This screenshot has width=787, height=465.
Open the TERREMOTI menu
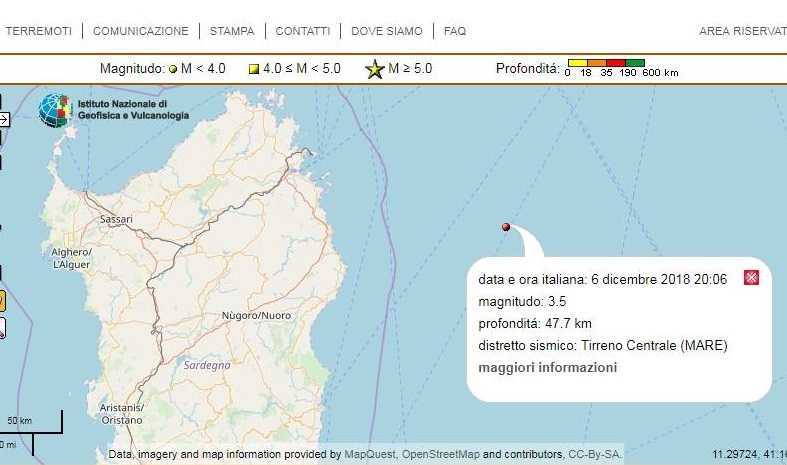(38, 31)
